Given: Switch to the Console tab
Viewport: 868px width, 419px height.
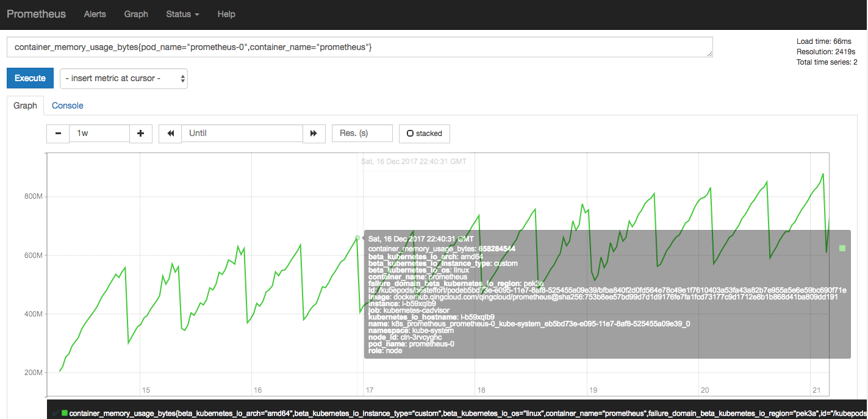Looking at the screenshot, I should click(67, 106).
